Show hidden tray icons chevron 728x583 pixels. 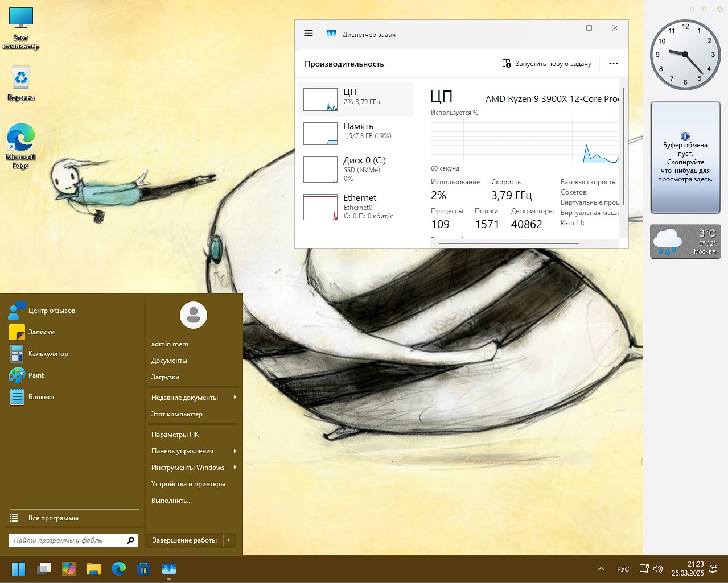click(x=601, y=569)
